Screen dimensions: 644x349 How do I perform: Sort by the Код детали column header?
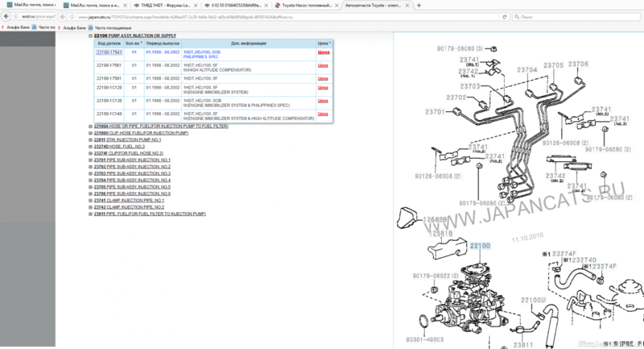click(x=110, y=43)
